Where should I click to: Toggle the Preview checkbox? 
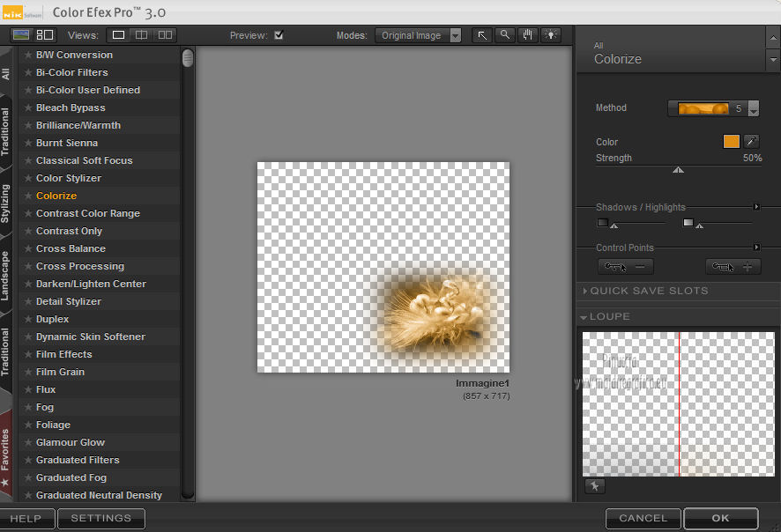(x=279, y=35)
